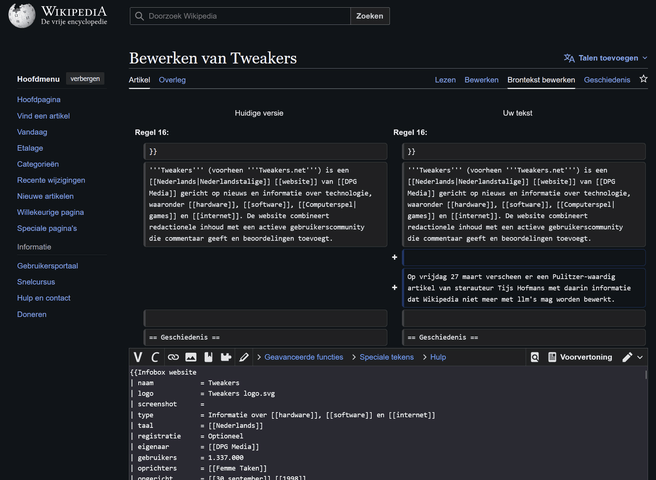656x480 pixels.
Task: Open the Gebruikersportaal link
Action: point(47,266)
